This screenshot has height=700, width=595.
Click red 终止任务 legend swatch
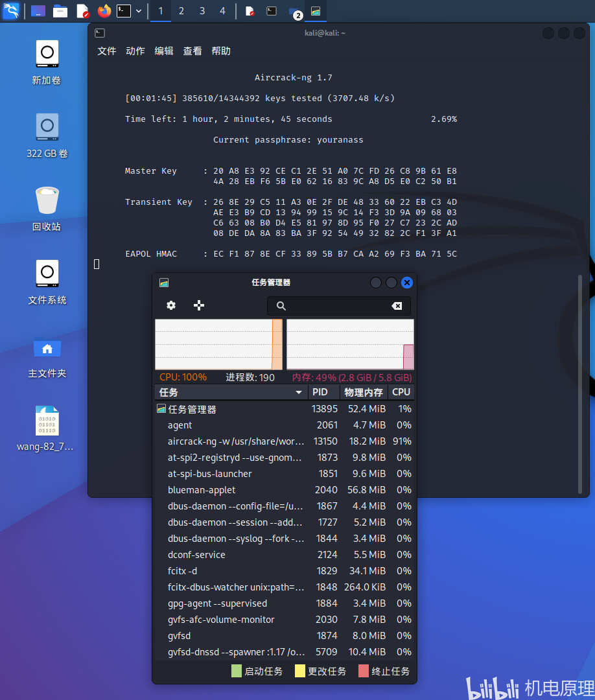coord(364,671)
